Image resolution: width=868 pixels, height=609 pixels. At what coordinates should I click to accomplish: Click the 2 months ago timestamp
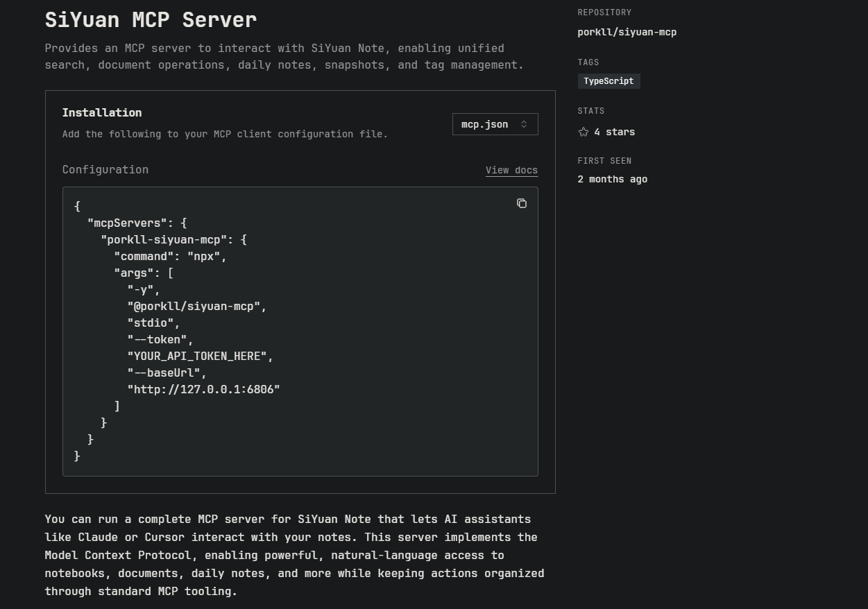coord(612,179)
